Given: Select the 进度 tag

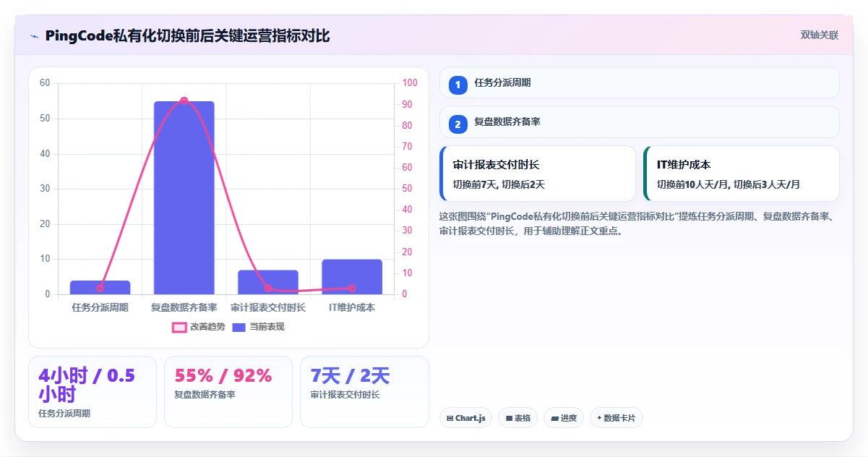Looking at the screenshot, I should click(564, 418).
